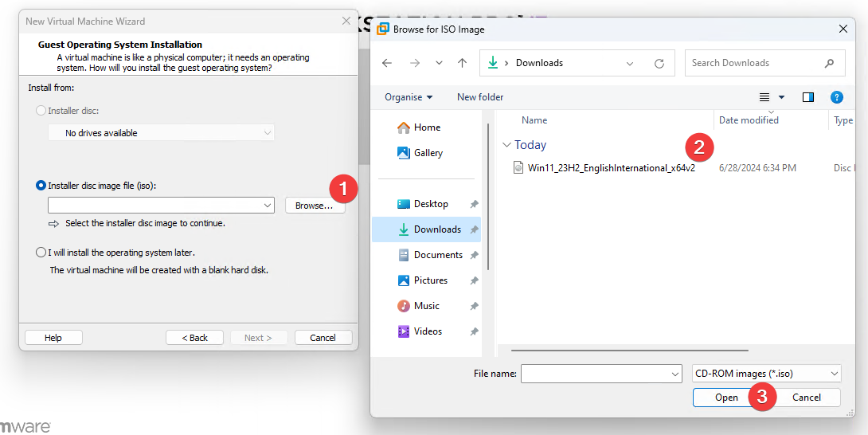This screenshot has width=868, height=435.
Task: Open the blue Help question icon
Action: [x=836, y=97]
